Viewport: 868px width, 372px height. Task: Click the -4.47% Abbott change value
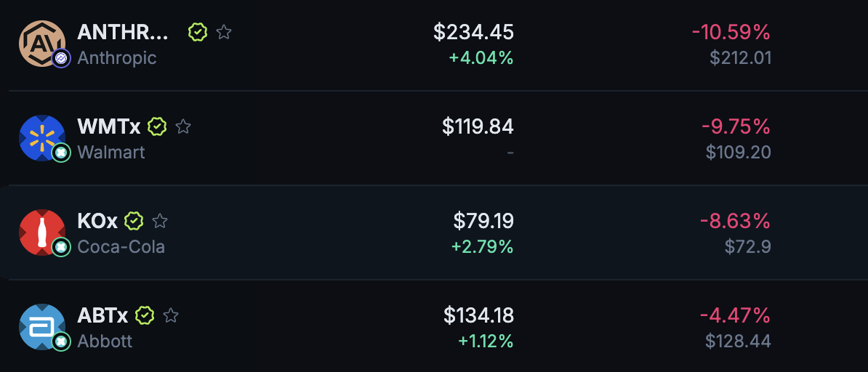(734, 315)
